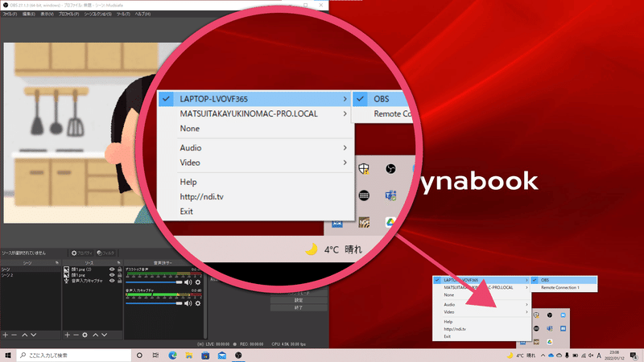Click the OBS Studio taskbar icon
Viewport: 644px width, 362px height.
tap(238, 356)
